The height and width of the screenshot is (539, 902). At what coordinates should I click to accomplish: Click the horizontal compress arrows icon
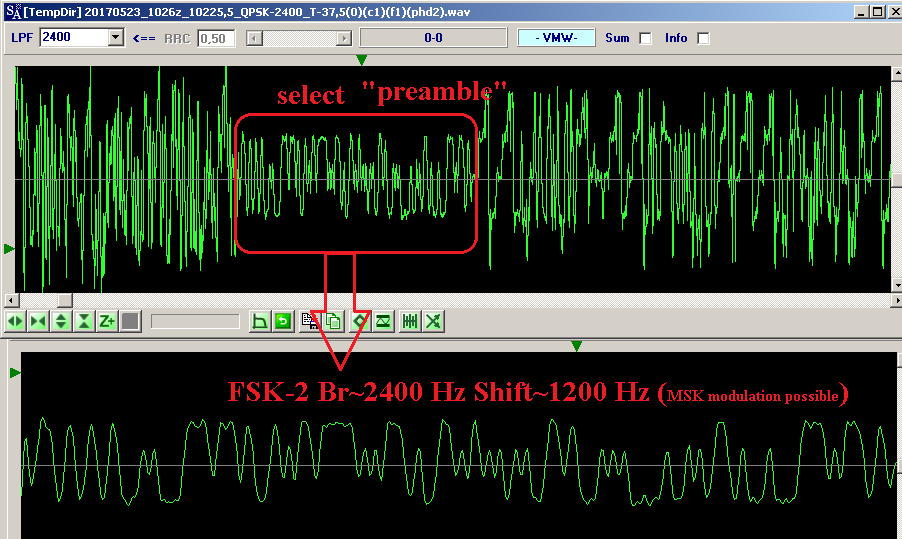click(38, 321)
